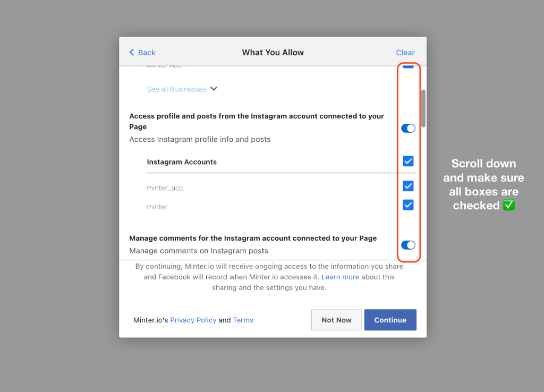Click the What You Allow title
This screenshot has width=544, height=392.
tap(273, 53)
